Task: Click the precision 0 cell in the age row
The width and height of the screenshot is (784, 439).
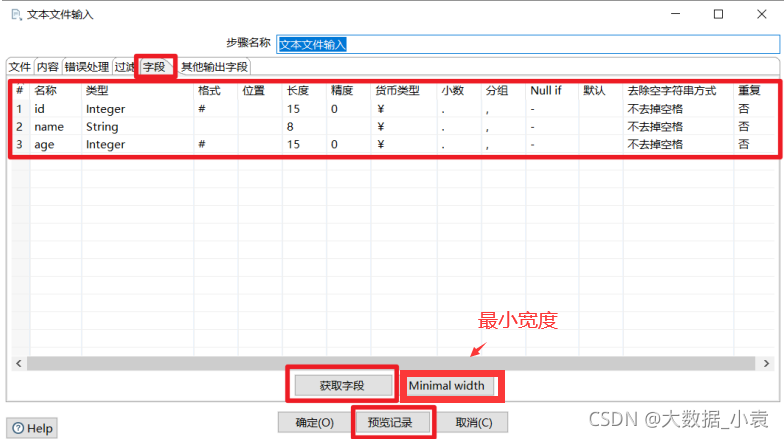Action: click(349, 144)
